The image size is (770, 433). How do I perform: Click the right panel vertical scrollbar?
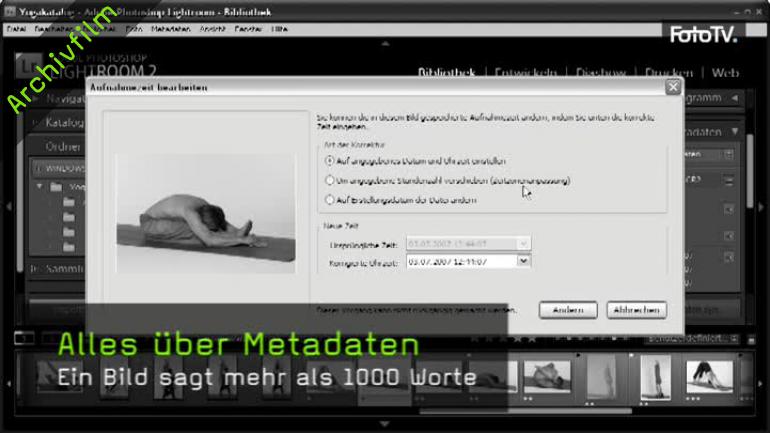749,172
